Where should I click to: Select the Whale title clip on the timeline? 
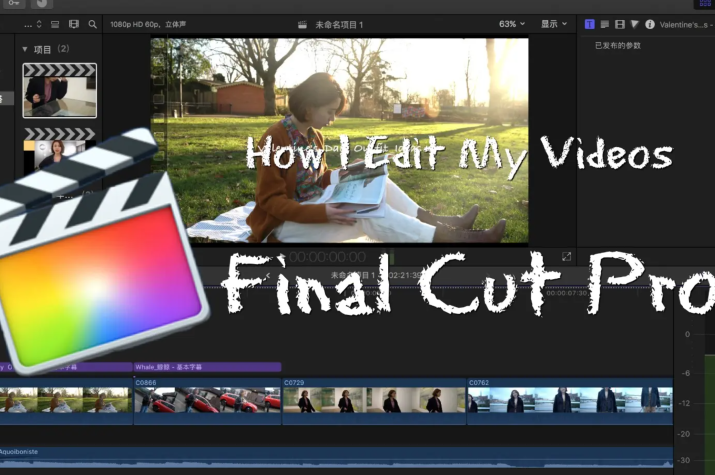[x=206, y=367]
